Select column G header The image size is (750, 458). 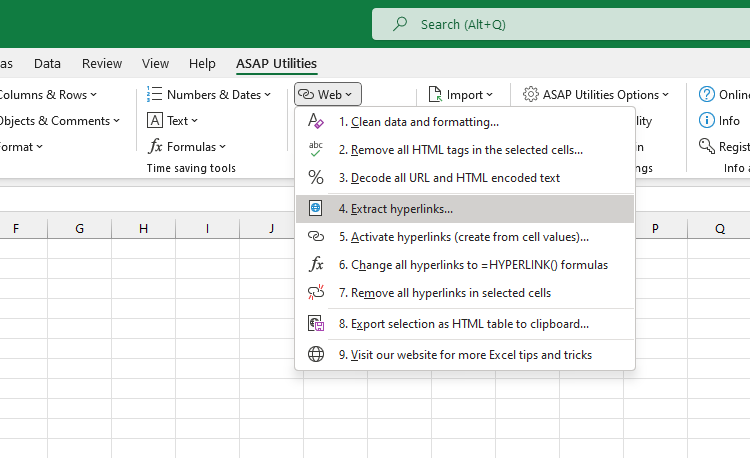click(x=79, y=229)
